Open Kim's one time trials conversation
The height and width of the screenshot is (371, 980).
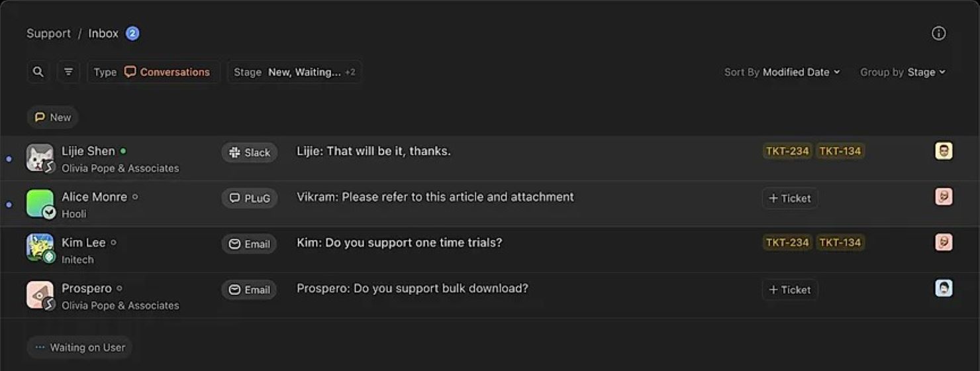coord(399,243)
